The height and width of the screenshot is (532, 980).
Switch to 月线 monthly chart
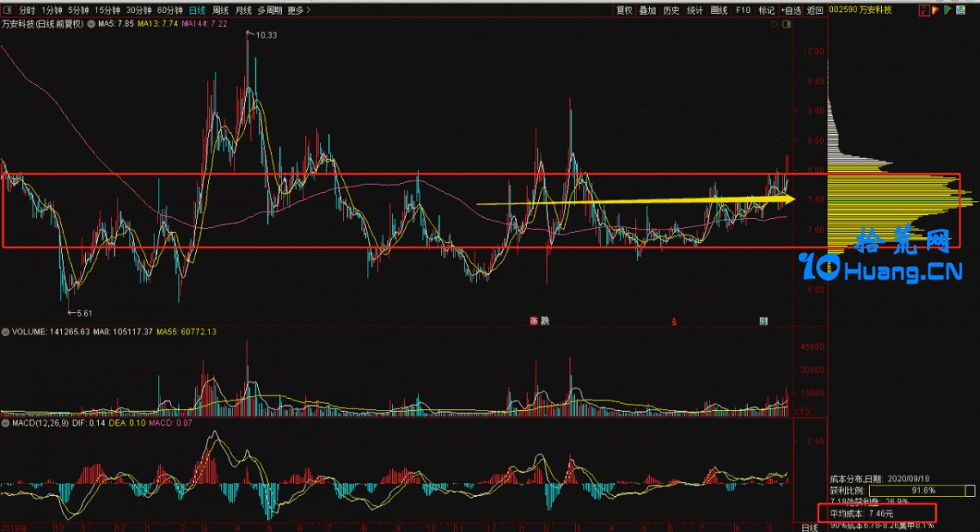pyautogui.click(x=243, y=11)
